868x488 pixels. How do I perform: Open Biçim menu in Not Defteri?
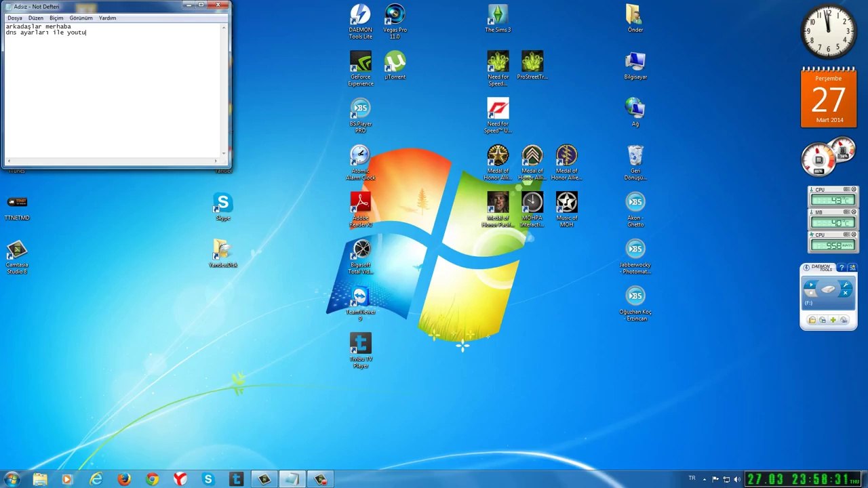tap(56, 18)
